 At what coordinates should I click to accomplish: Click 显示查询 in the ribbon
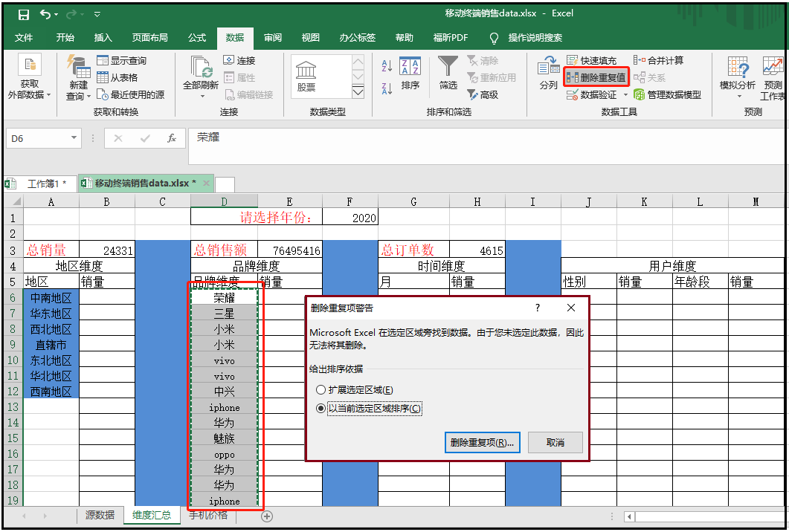[121, 60]
